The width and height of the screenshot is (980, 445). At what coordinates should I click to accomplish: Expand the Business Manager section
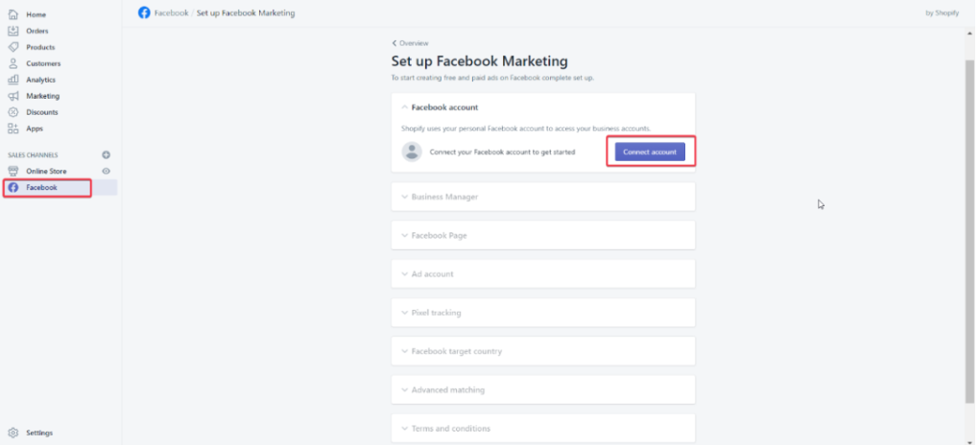pyautogui.click(x=543, y=197)
